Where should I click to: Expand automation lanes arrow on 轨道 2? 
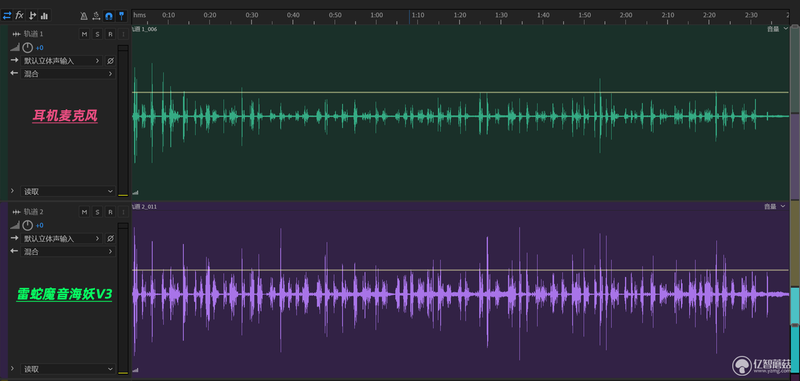12,368
